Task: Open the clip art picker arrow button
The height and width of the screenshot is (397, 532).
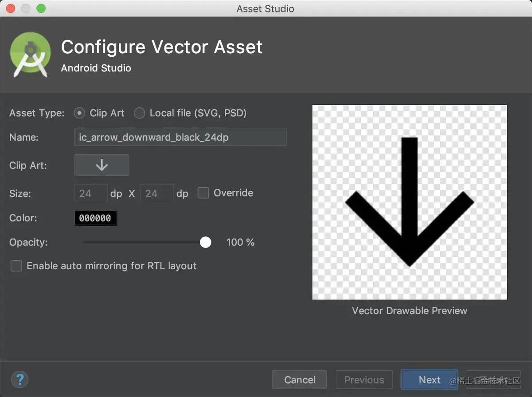Action: pos(102,165)
